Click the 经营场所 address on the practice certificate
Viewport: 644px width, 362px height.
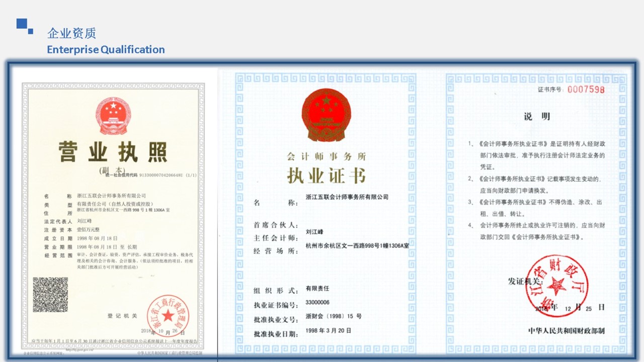pos(357,246)
